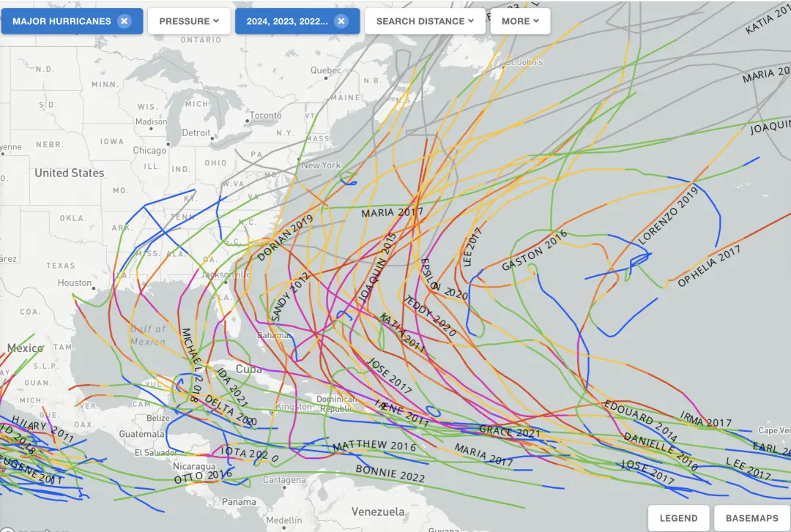Open the More dropdown menu

520,21
